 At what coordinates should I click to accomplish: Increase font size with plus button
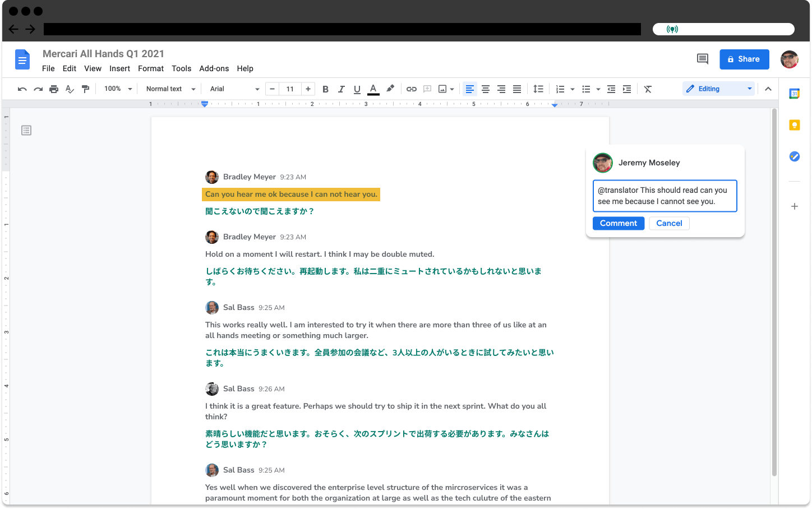pos(308,89)
